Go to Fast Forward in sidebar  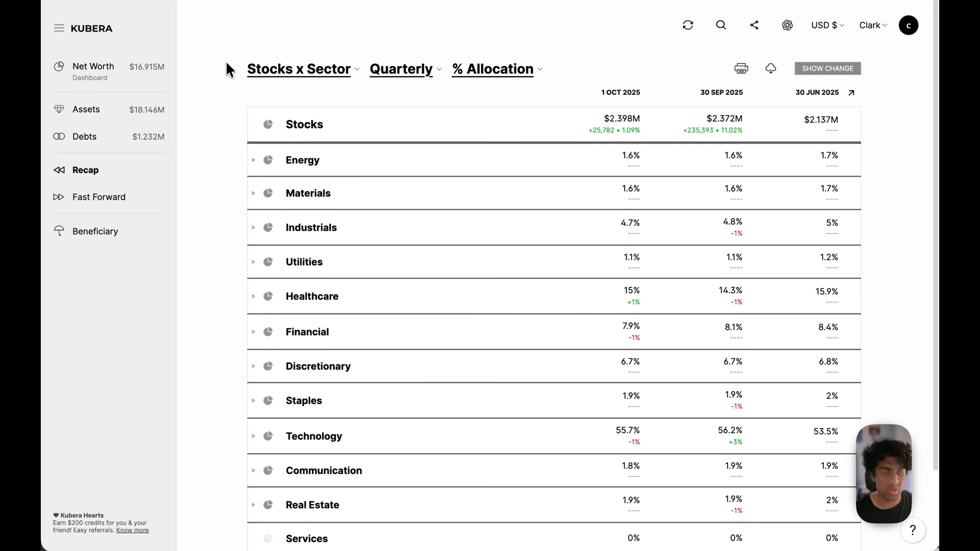click(x=99, y=197)
